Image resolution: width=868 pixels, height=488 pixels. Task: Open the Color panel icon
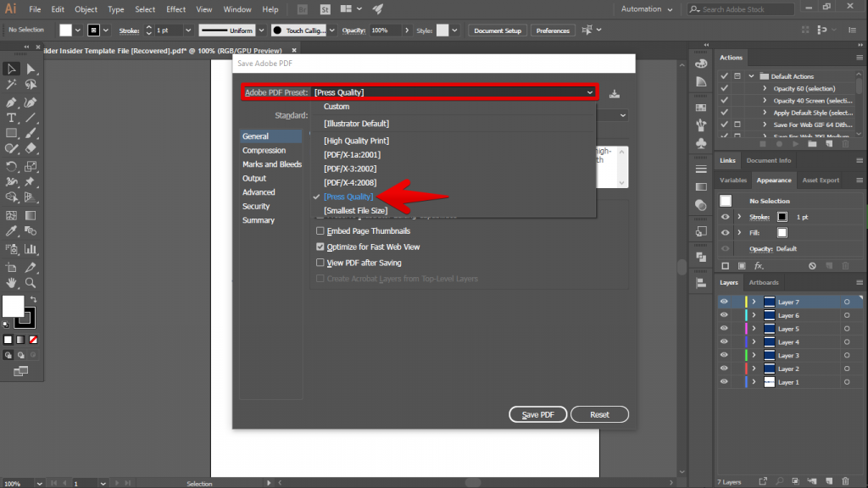[702, 64]
